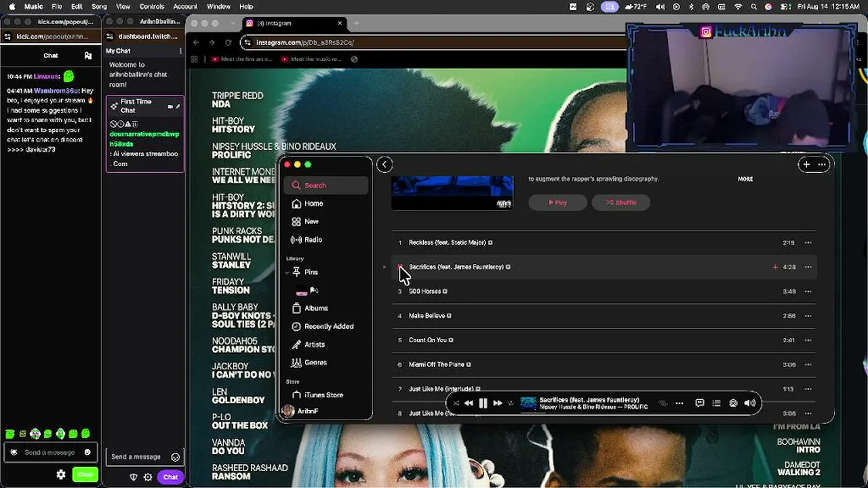This screenshot has width=868, height=488.
Task: Open Bluetooth status in menu bar
Action: click(691, 7)
